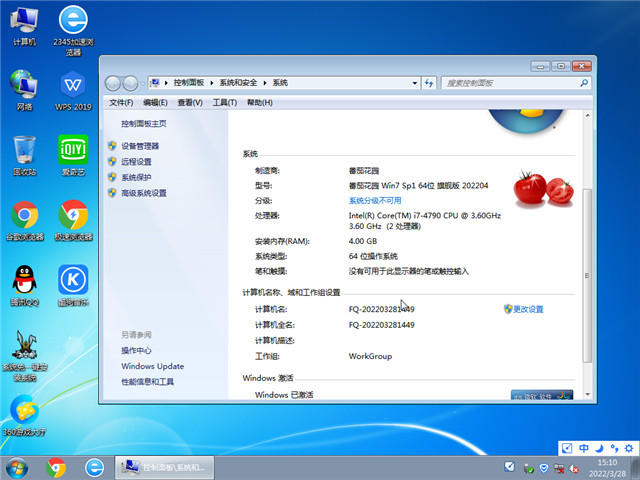The image size is (640, 480).
Task: Click the network tray icon with red X
Action: click(x=559, y=469)
